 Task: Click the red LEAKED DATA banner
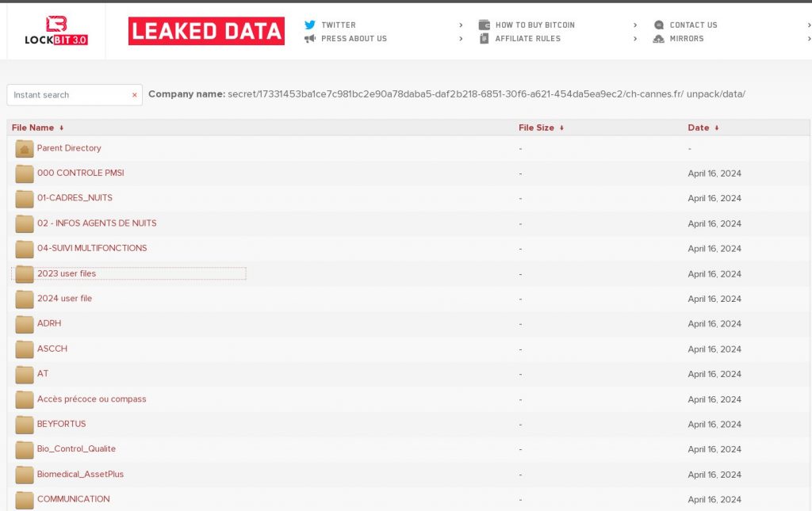pyautogui.click(x=206, y=31)
